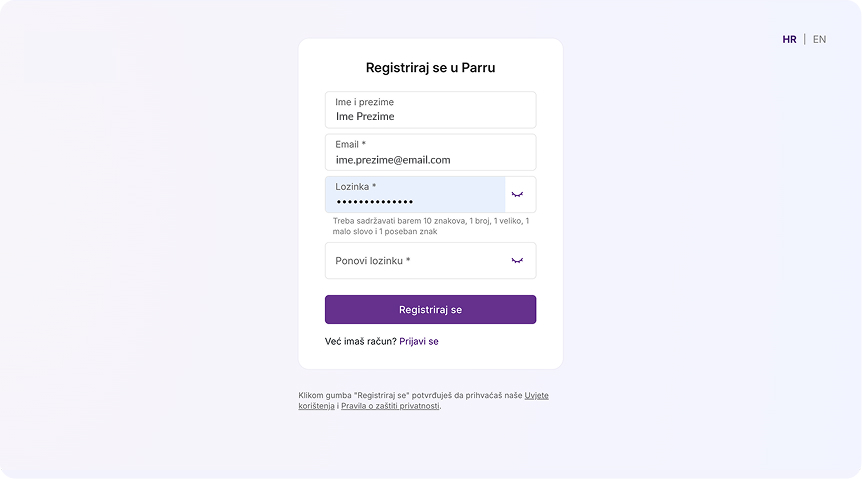
Task: Open the Prijavi se link
Action: point(418,341)
